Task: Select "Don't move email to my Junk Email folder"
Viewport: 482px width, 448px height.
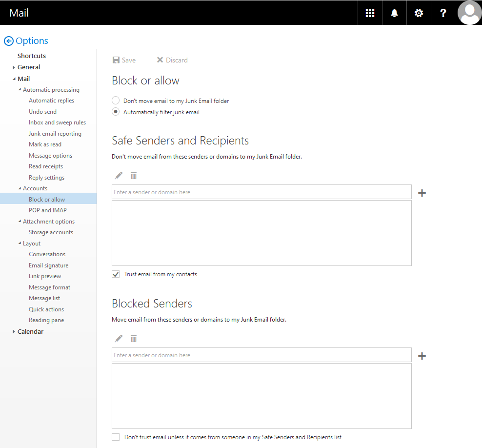Action: click(116, 101)
